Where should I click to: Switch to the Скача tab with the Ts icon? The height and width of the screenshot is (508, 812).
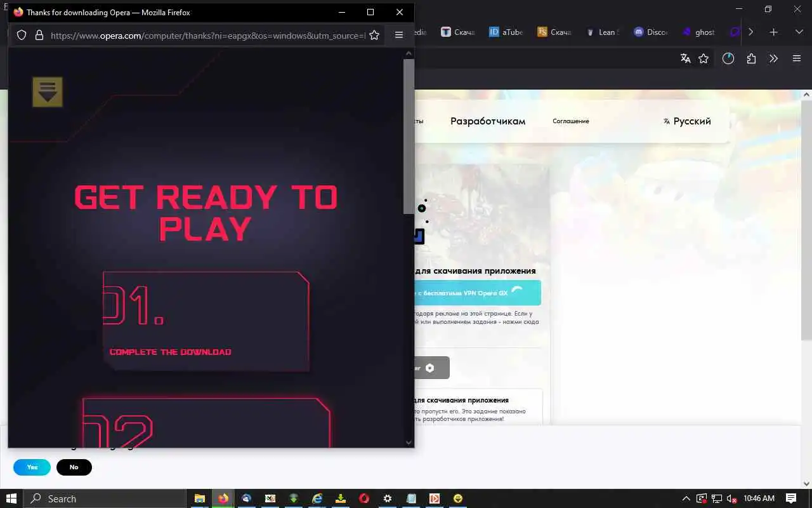(x=554, y=32)
